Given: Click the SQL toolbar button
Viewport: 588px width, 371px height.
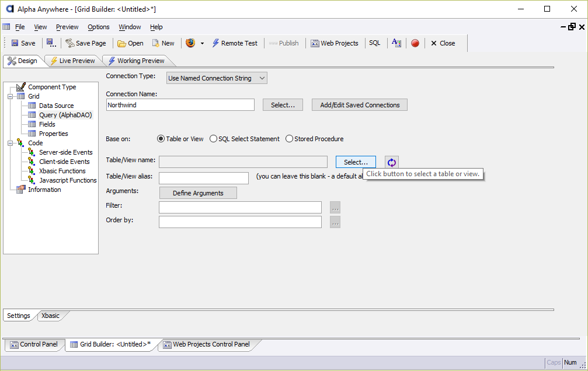Looking at the screenshot, I should pyautogui.click(x=375, y=43).
